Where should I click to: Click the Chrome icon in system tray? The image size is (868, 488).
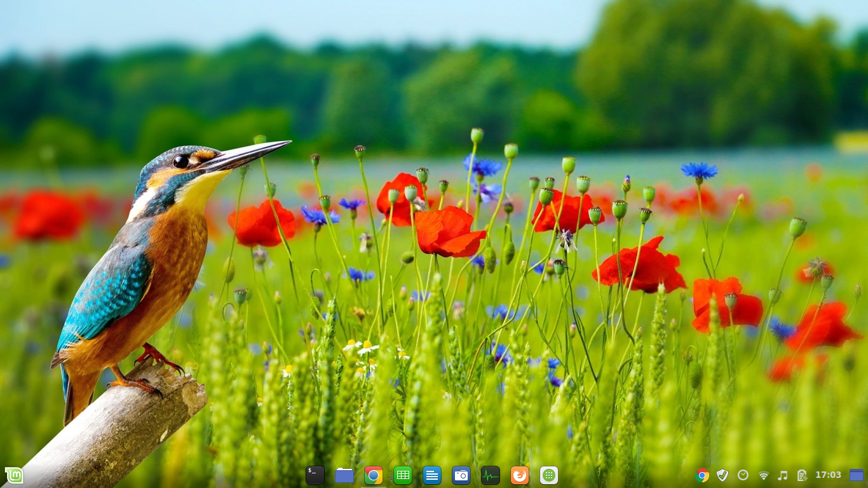click(702, 475)
